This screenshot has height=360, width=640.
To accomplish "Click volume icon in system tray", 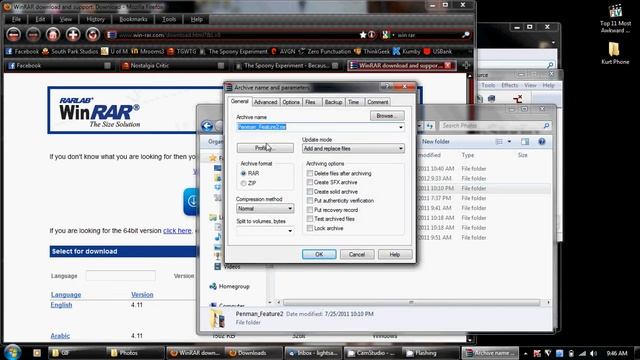I will pyautogui.click(x=593, y=353).
